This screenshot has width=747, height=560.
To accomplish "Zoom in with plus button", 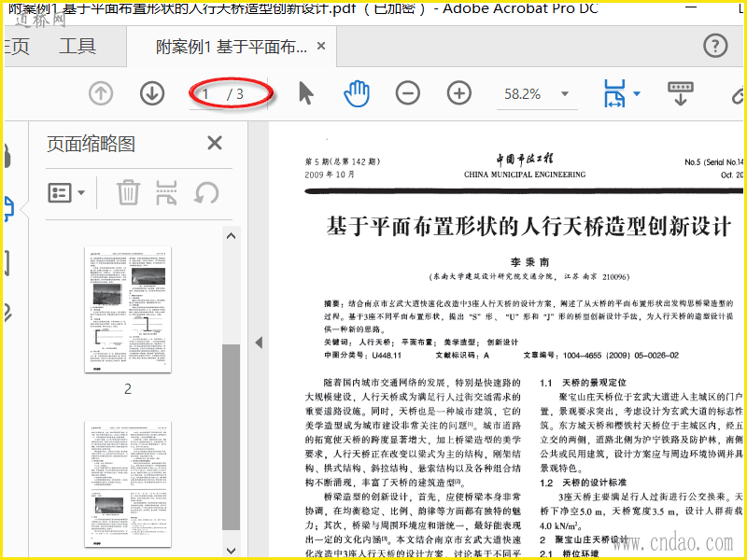I will coord(459,93).
